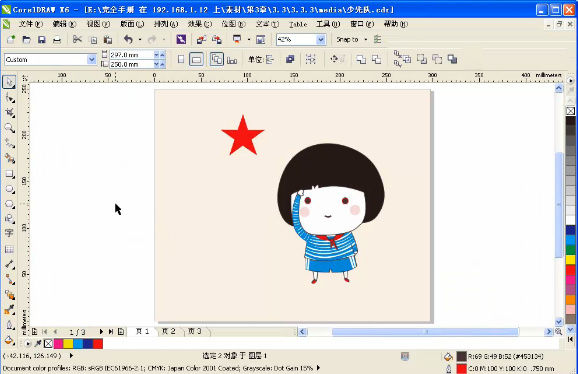Add a page after the last

121,332
